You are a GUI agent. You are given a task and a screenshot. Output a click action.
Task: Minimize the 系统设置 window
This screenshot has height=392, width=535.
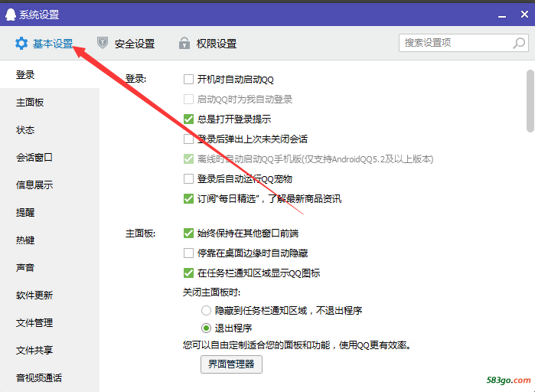502,15
